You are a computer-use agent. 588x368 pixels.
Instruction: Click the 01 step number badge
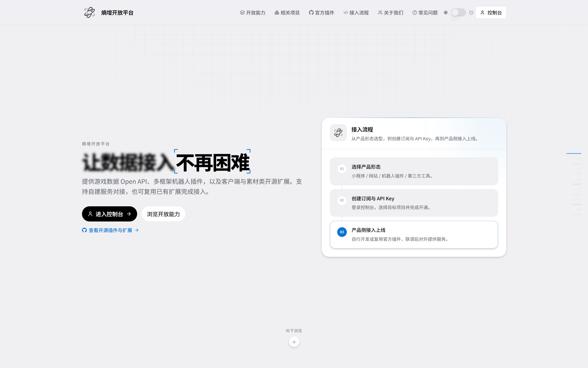342,169
